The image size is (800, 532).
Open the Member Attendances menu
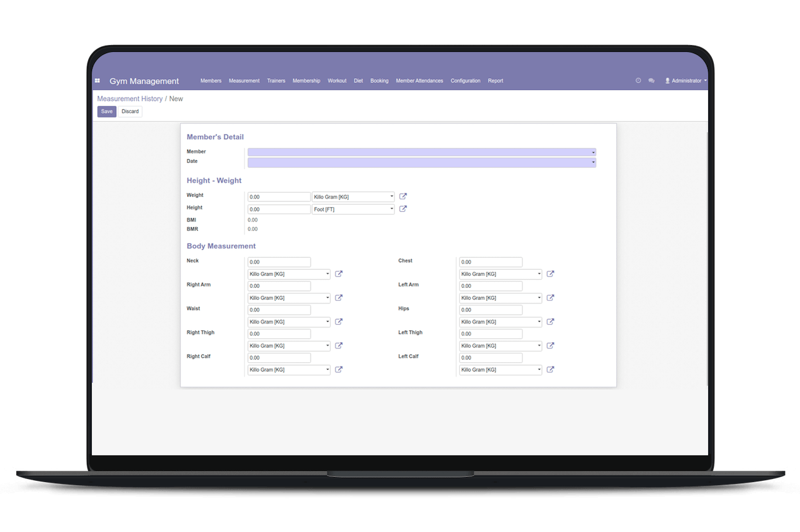pos(419,81)
